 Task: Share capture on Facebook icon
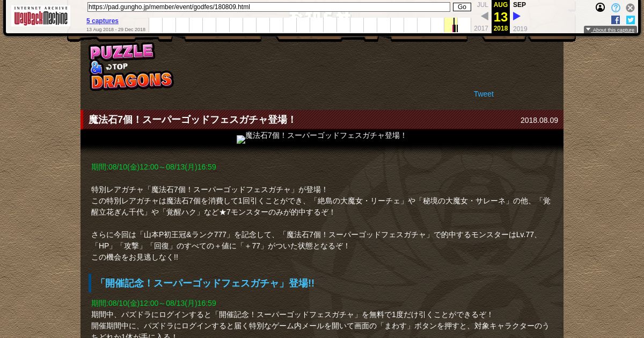point(616,20)
